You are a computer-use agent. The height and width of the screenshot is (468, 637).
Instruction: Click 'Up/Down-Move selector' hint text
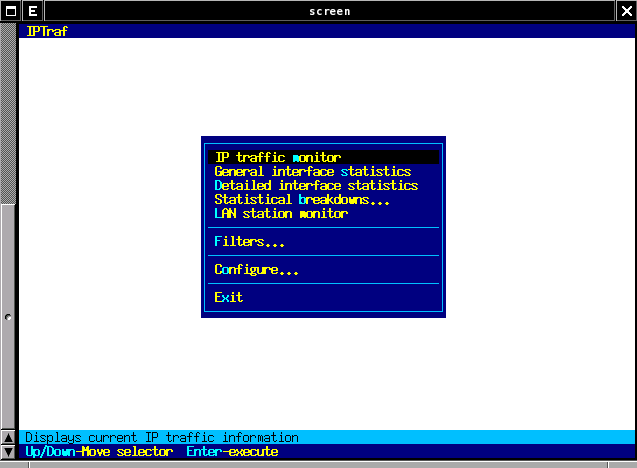[99, 452]
